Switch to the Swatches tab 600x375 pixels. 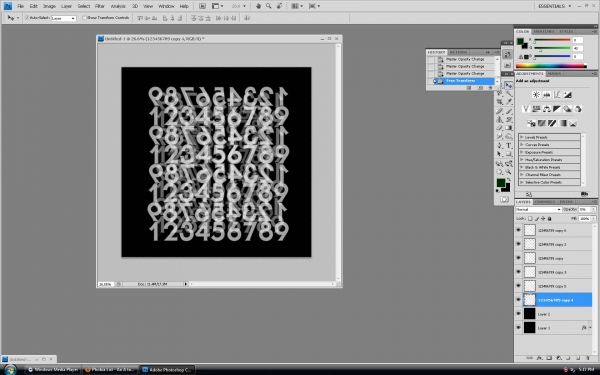(x=543, y=31)
